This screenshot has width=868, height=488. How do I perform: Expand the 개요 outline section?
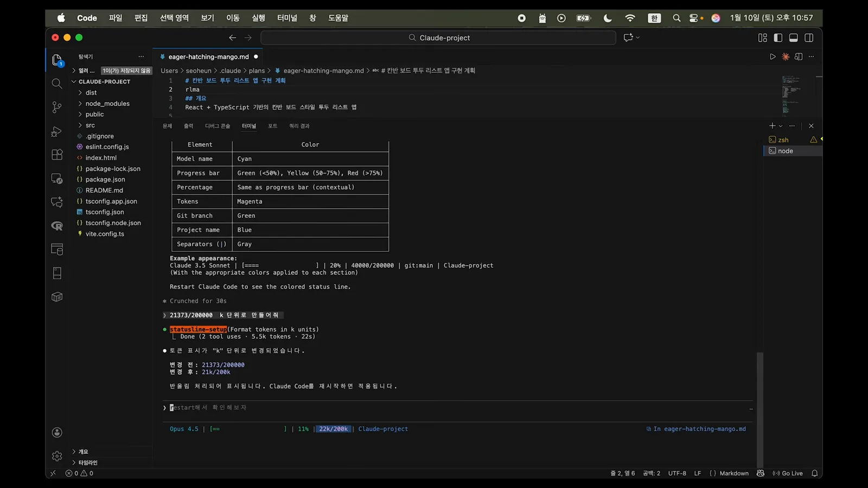tap(80, 452)
